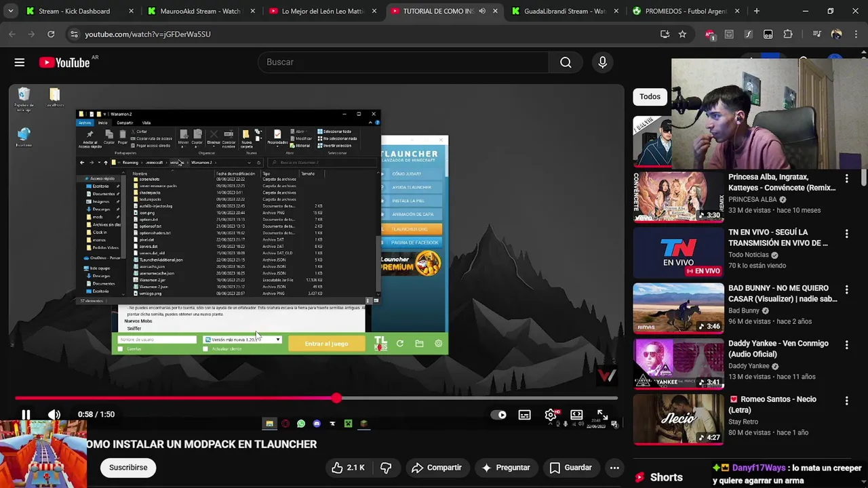Click the browser address bar URL

tap(148, 34)
